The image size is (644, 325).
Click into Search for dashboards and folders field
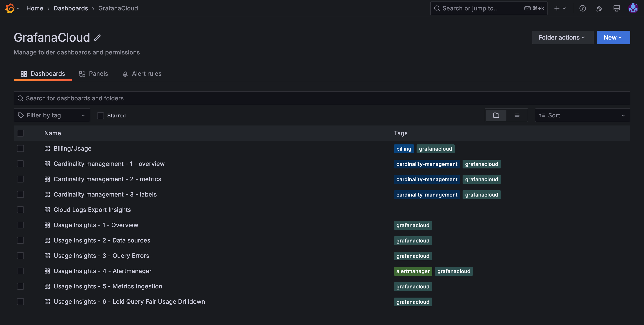(x=322, y=98)
